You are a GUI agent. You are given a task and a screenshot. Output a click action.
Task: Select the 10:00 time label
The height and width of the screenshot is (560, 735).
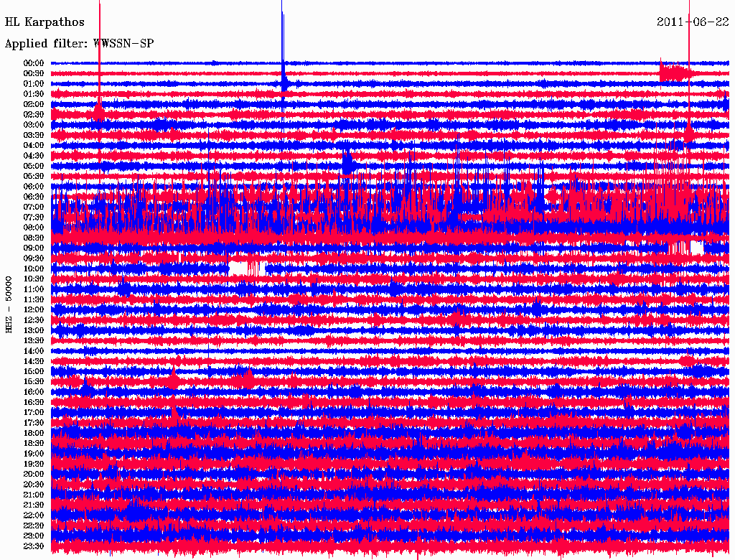click(34, 269)
